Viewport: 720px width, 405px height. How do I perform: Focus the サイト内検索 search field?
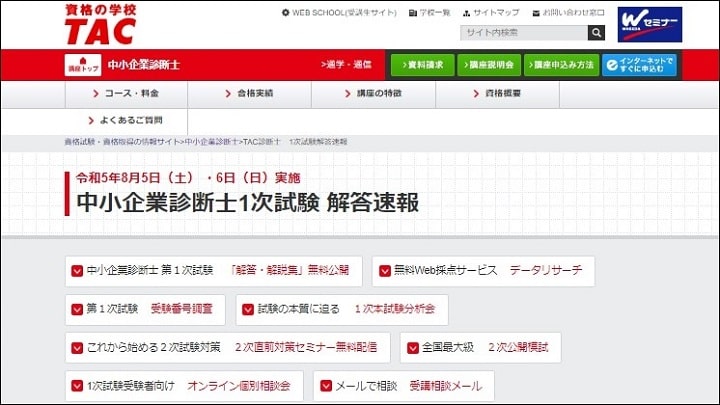tap(524, 33)
